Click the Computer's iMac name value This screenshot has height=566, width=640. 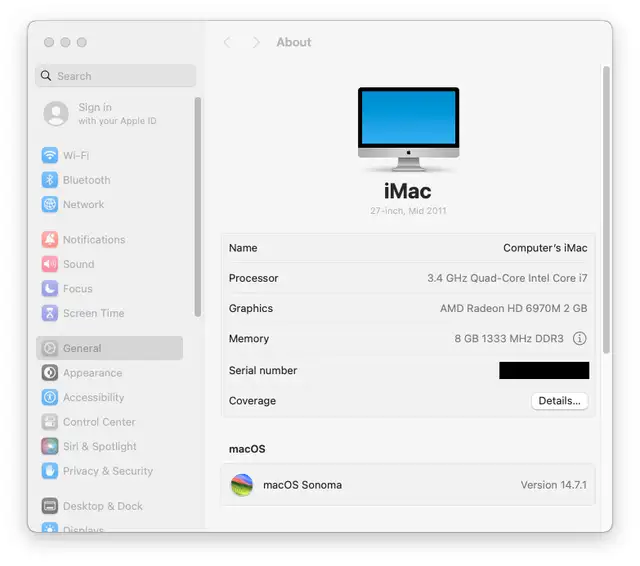click(x=545, y=248)
